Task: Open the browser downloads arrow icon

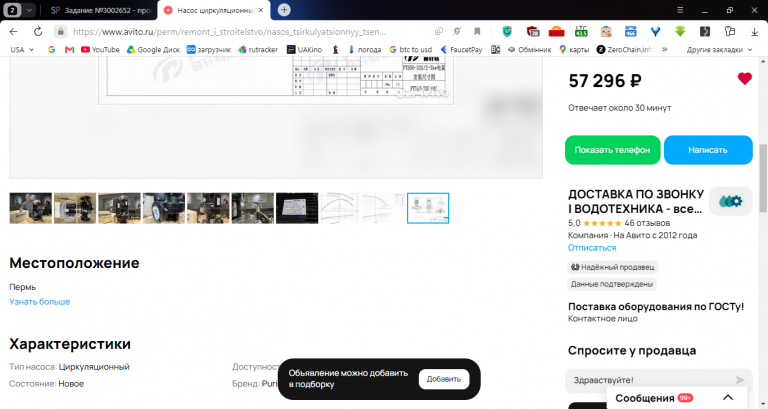Action: coord(754,31)
